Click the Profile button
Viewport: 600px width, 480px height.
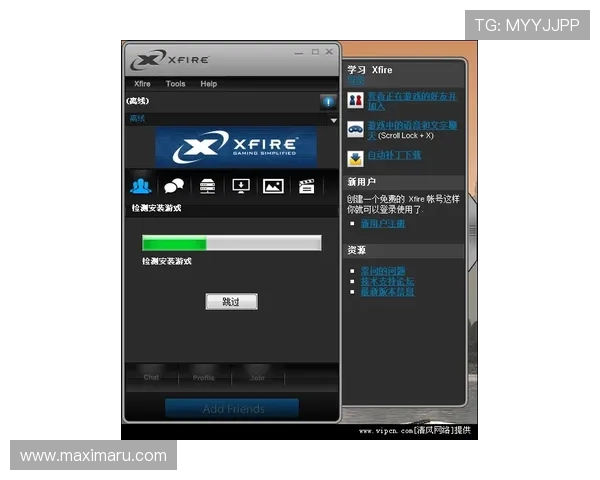[x=204, y=378]
